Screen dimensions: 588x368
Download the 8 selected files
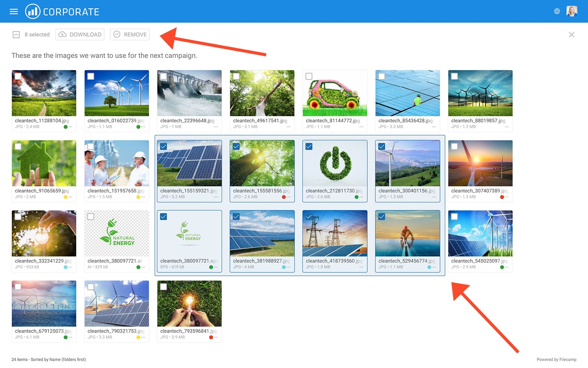pos(80,34)
